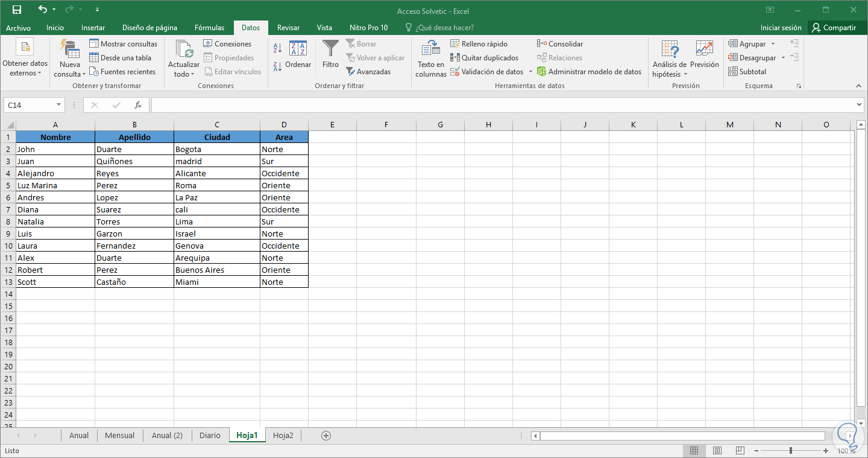
Task: Select the Mensual sheet tab
Action: pos(119,435)
